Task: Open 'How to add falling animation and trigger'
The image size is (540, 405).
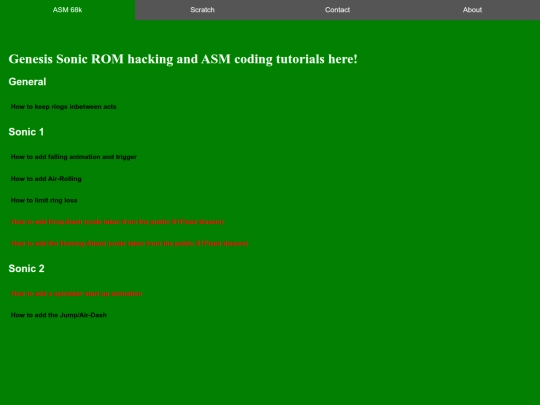Action: click(74, 157)
